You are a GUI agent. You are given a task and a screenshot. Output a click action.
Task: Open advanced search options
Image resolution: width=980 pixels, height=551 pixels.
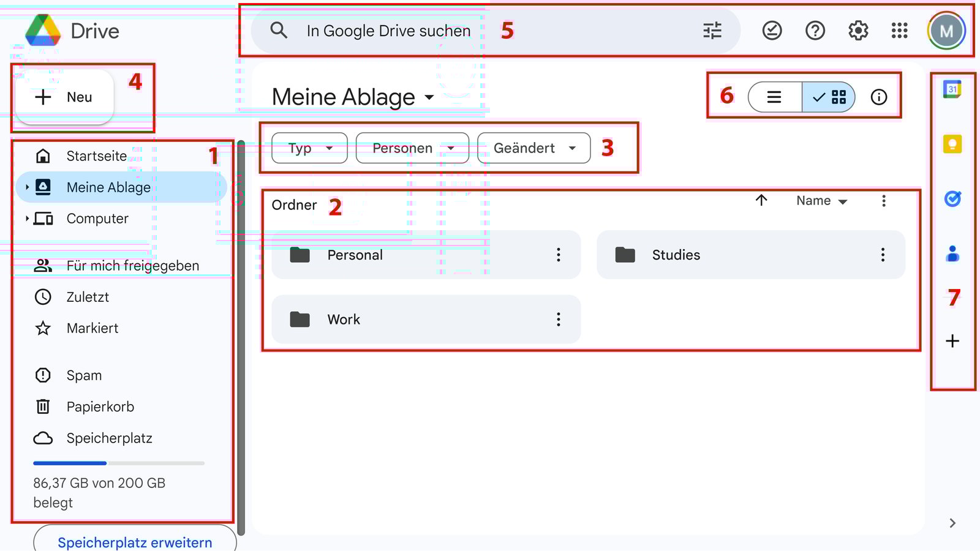coord(712,30)
